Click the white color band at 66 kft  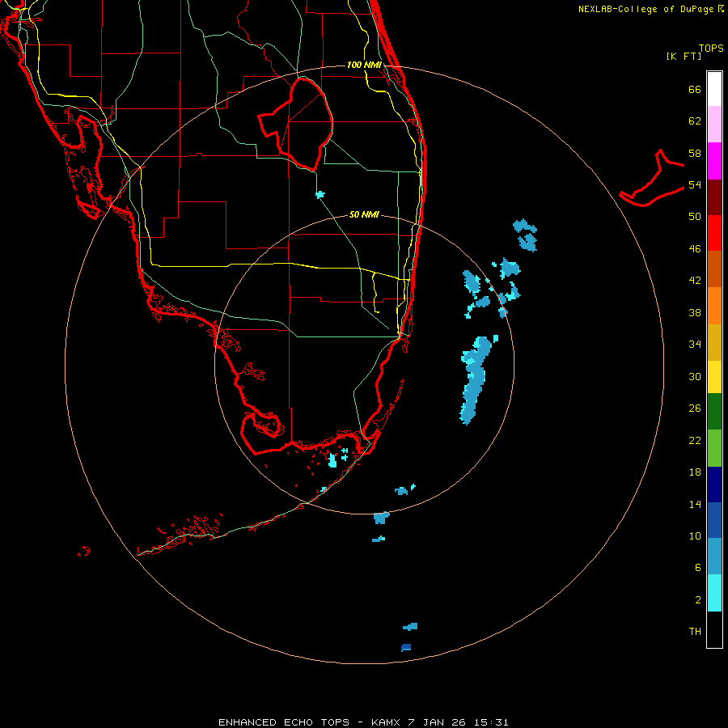[x=714, y=89]
